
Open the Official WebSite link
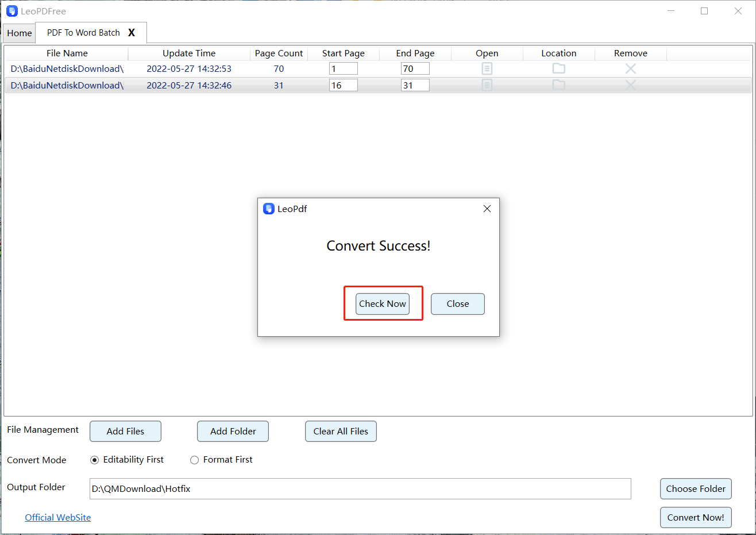click(x=57, y=517)
